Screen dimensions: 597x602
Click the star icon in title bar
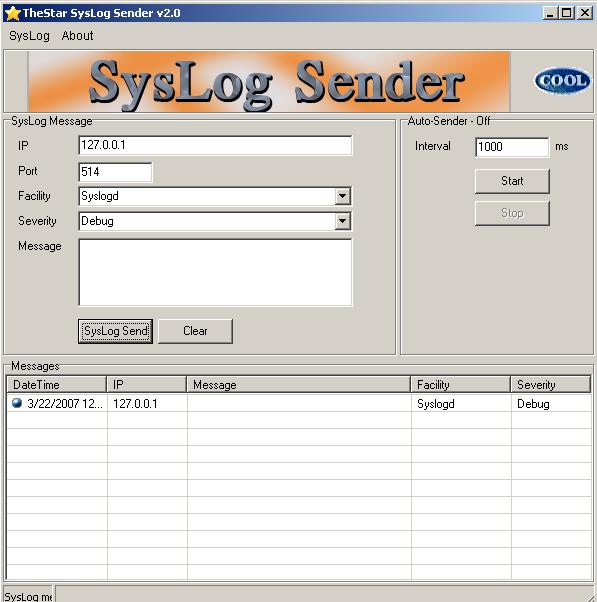coord(13,13)
